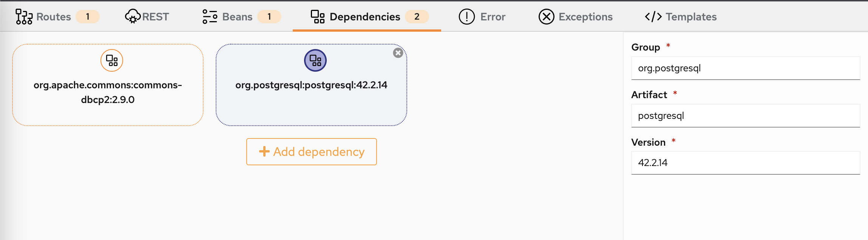The image size is (868, 240).
Task: Click the Version field showing 42.2.14
Action: 745,163
